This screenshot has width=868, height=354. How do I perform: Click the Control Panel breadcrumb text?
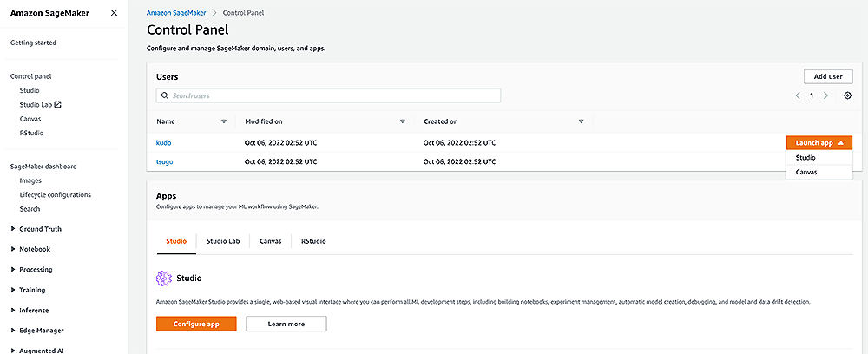pyautogui.click(x=244, y=13)
